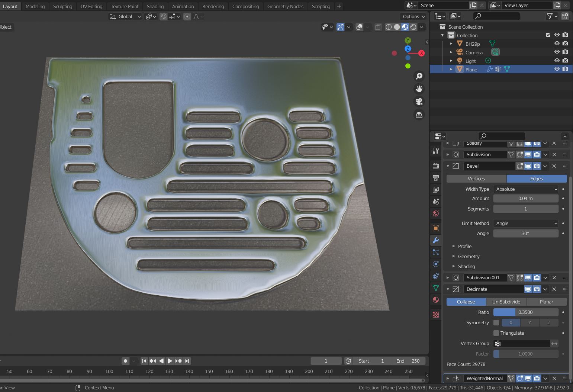The height and width of the screenshot is (392, 573).
Task: Click the Bevel Amount field
Action: (526, 198)
